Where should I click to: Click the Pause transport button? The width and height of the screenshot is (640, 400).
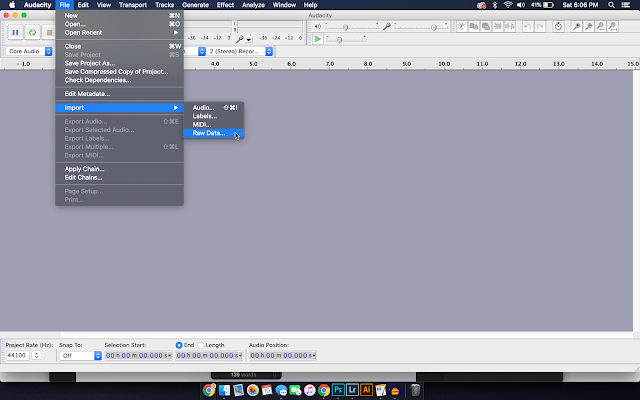point(15,32)
